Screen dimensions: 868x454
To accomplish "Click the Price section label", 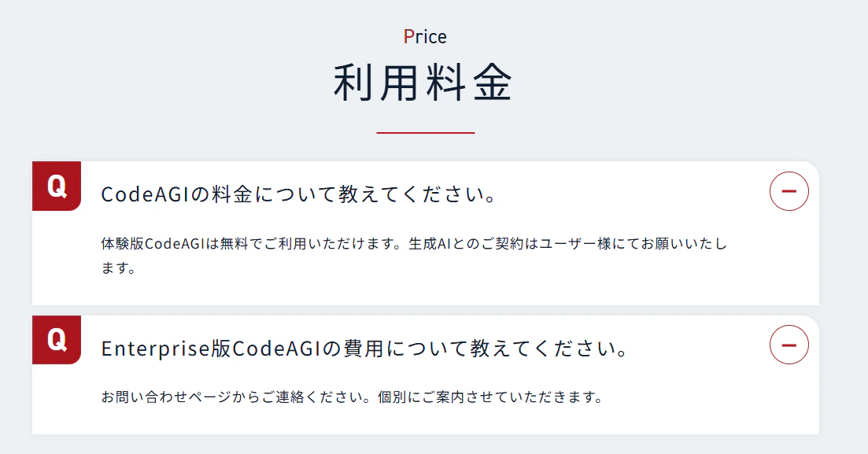I will pyautogui.click(x=425, y=35).
